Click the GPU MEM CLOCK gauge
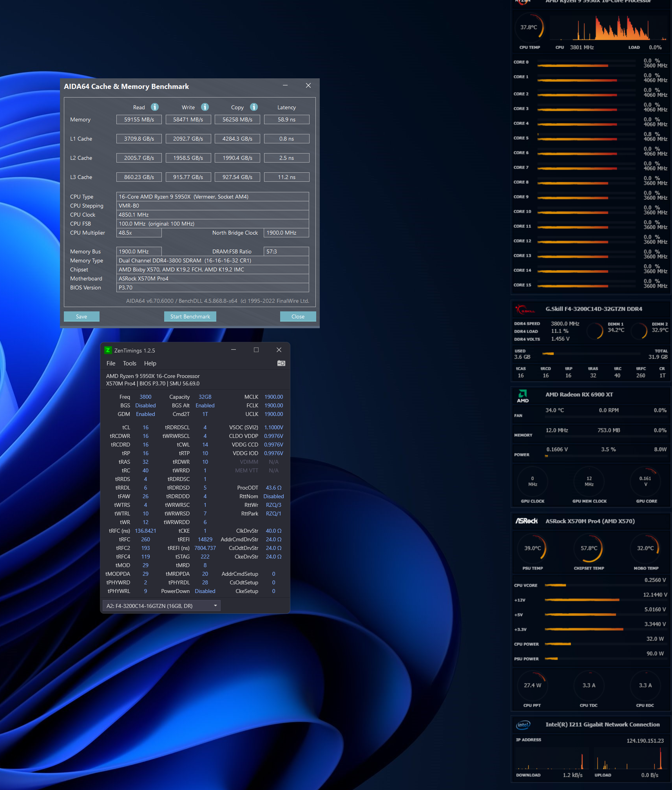 point(589,481)
